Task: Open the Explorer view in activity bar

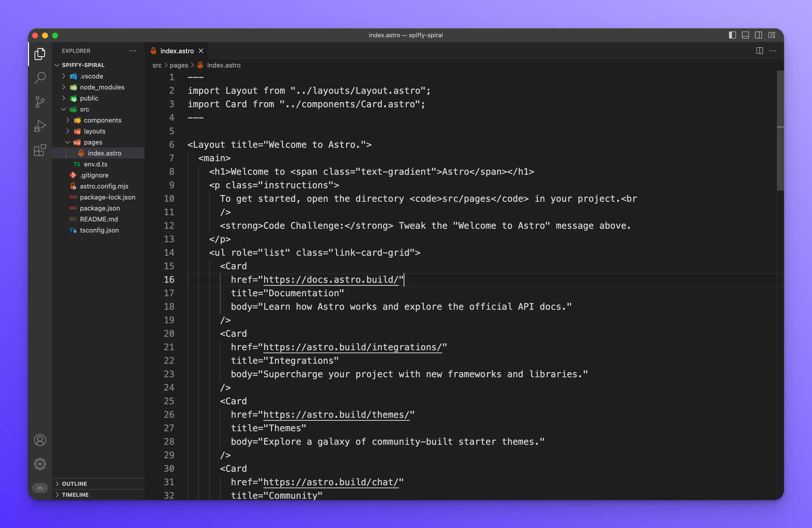Action: click(40, 54)
